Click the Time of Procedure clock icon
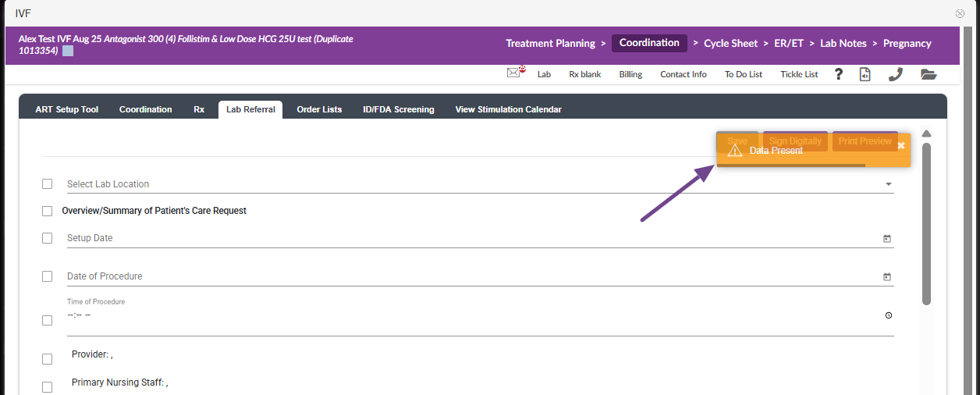Image resolution: width=980 pixels, height=395 pixels. (x=889, y=315)
